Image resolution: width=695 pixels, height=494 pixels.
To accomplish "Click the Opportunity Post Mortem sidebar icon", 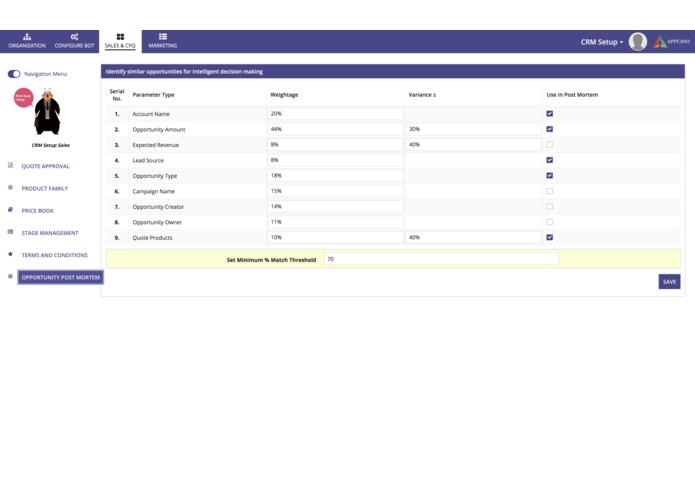I will coord(10,276).
